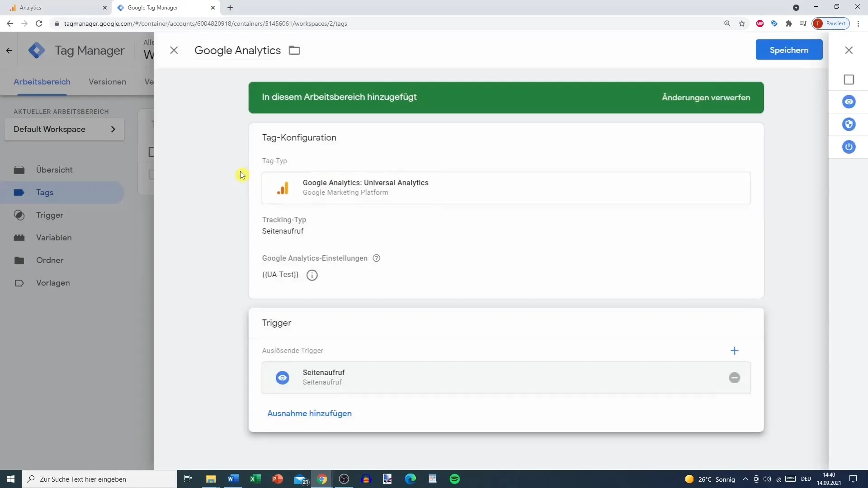Click the blue power icon in right panel

coord(849,147)
